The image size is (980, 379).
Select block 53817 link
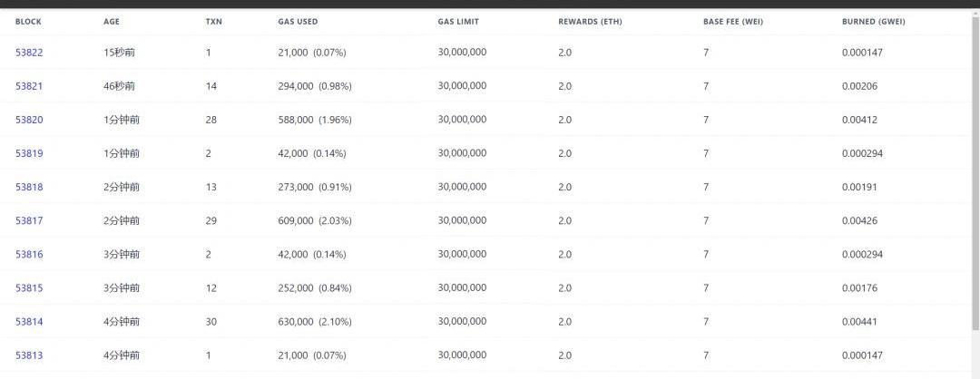pyautogui.click(x=29, y=221)
